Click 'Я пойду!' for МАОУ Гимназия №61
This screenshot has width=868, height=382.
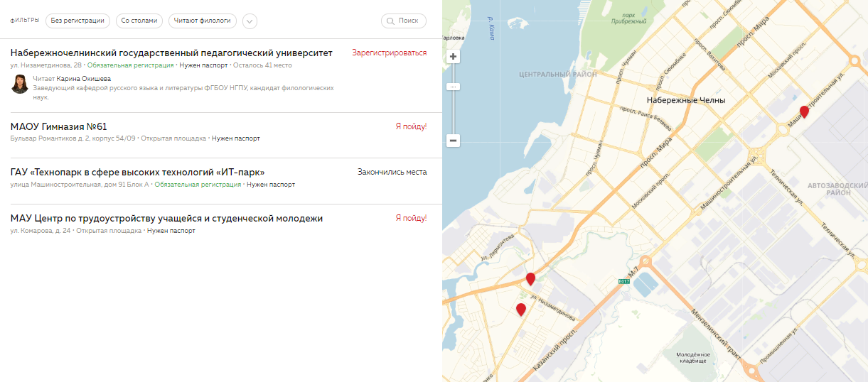(x=411, y=127)
